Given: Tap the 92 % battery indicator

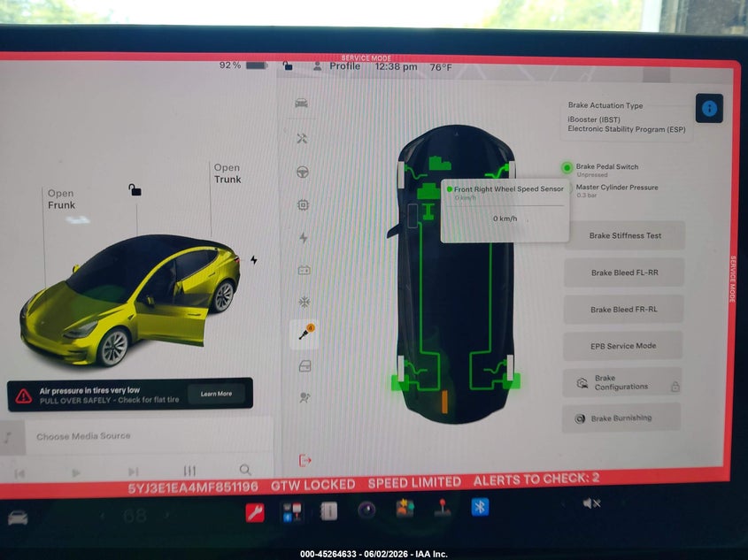Looking at the screenshot, I should [243, 65].
